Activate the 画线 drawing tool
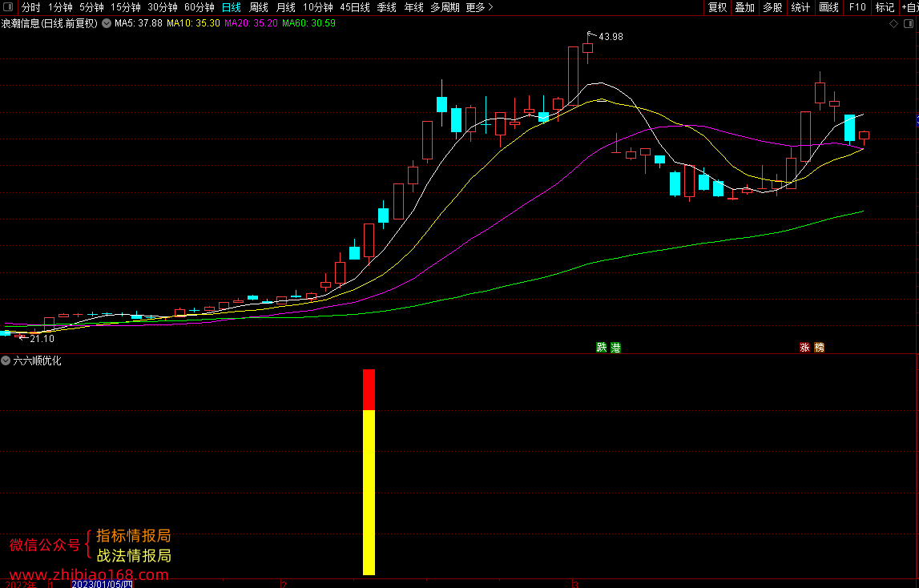This screenshot has width=919, height=588. click(828, 7)
